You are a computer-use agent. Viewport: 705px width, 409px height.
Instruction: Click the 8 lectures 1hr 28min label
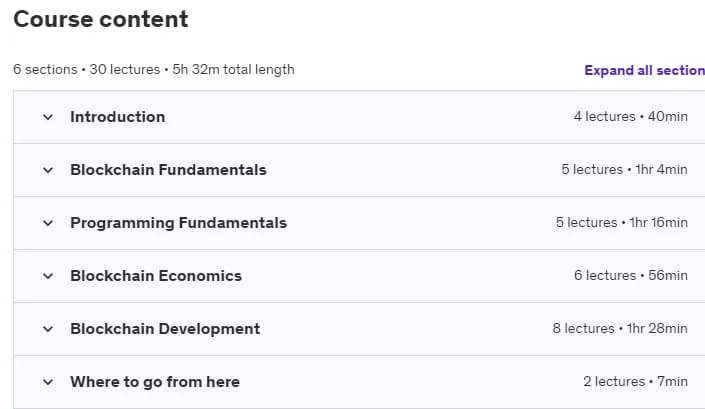pos(620,329)
